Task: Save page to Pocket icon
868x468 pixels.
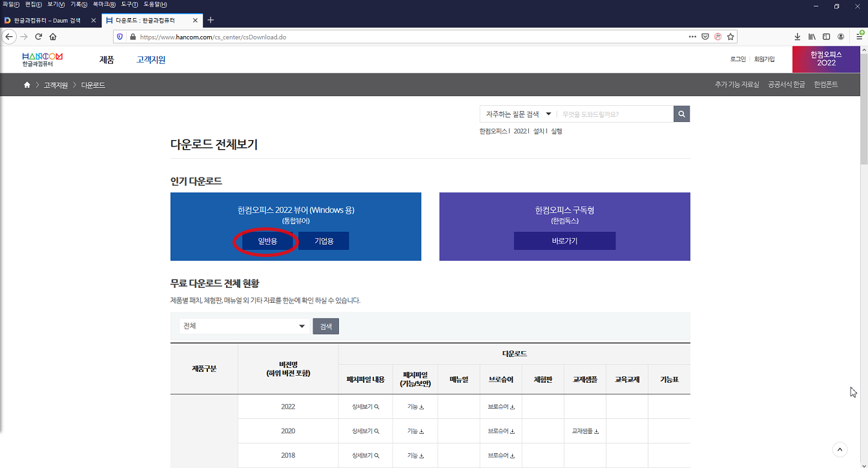Action: coord(706,37)
